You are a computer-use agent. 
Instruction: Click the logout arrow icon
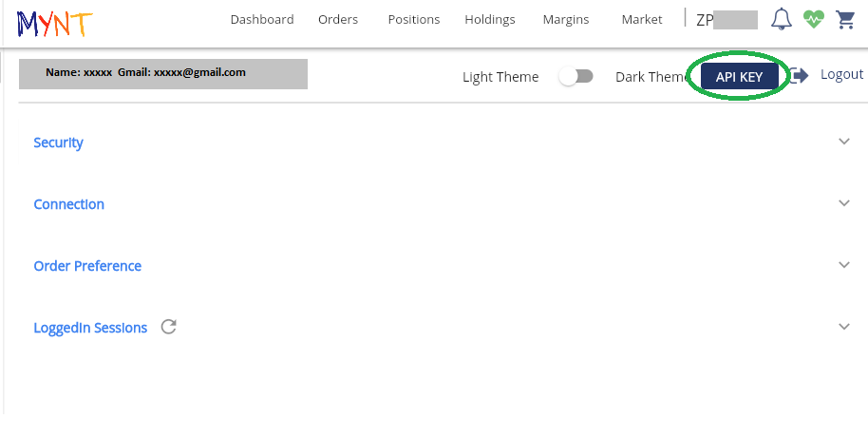pos(800,75)
